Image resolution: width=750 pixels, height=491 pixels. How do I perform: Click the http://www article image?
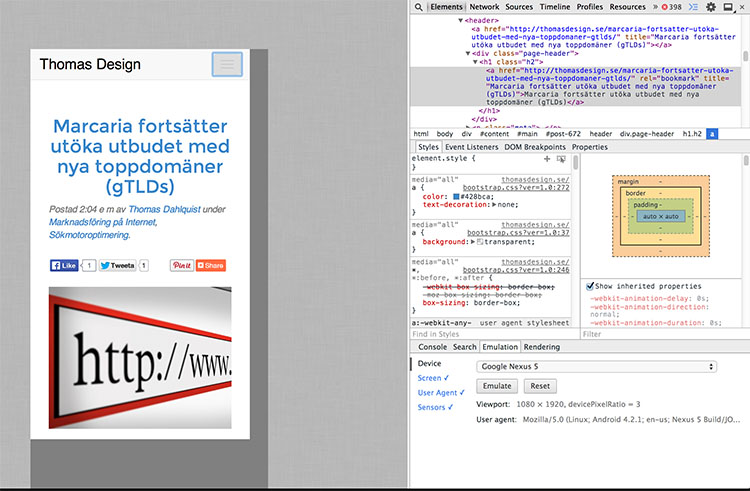(140, 358)
